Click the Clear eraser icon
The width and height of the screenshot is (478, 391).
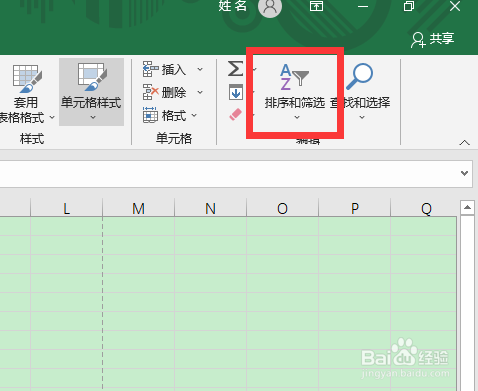click(236, 114)
